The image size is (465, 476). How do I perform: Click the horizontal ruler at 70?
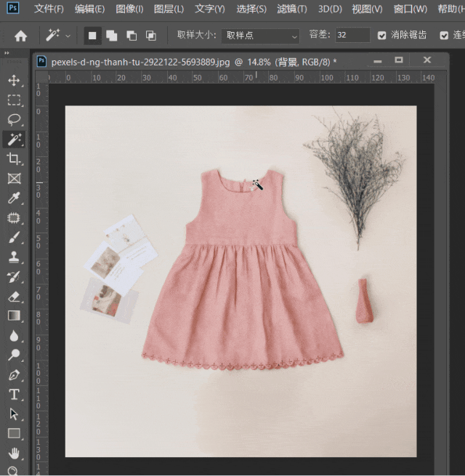[248, 78]
